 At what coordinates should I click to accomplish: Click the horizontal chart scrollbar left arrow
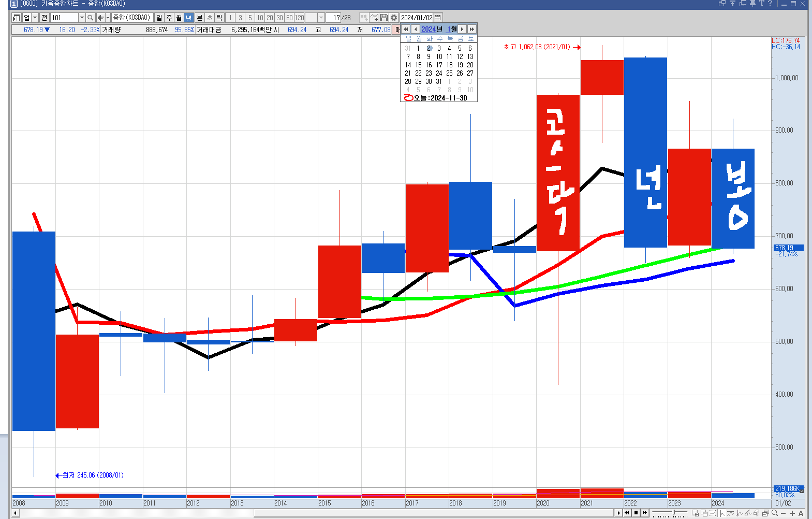(x=16, y=513)
